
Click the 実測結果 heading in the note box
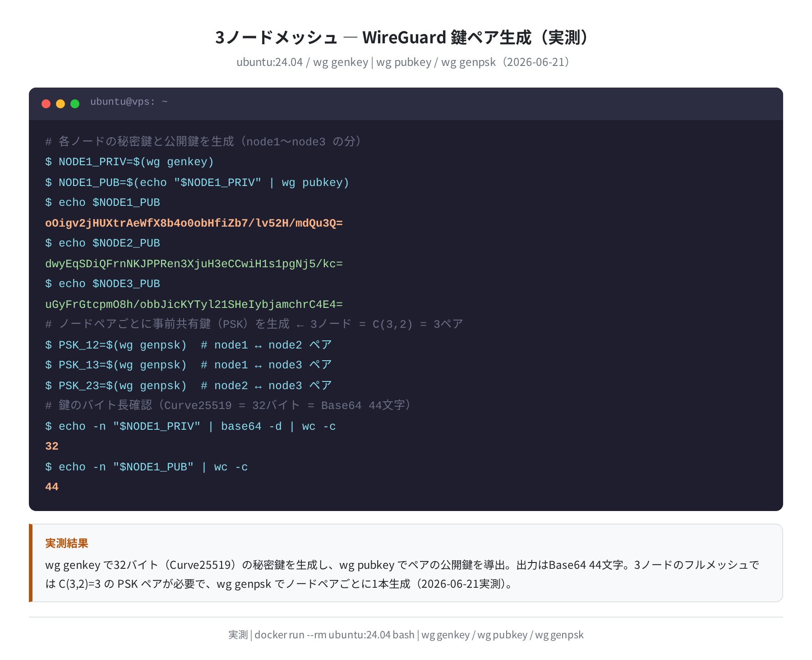pyautogui.click(x=67, y=543)
